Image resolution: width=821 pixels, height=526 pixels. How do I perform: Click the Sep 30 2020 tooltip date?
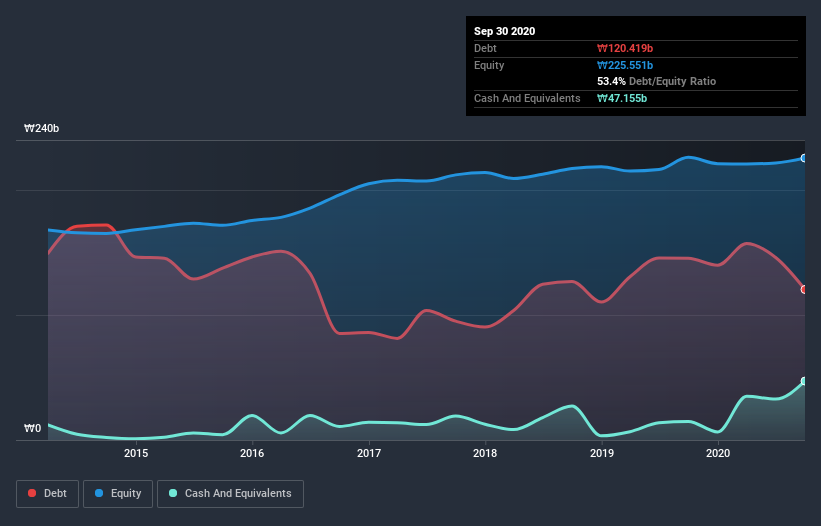click(504, 31)
